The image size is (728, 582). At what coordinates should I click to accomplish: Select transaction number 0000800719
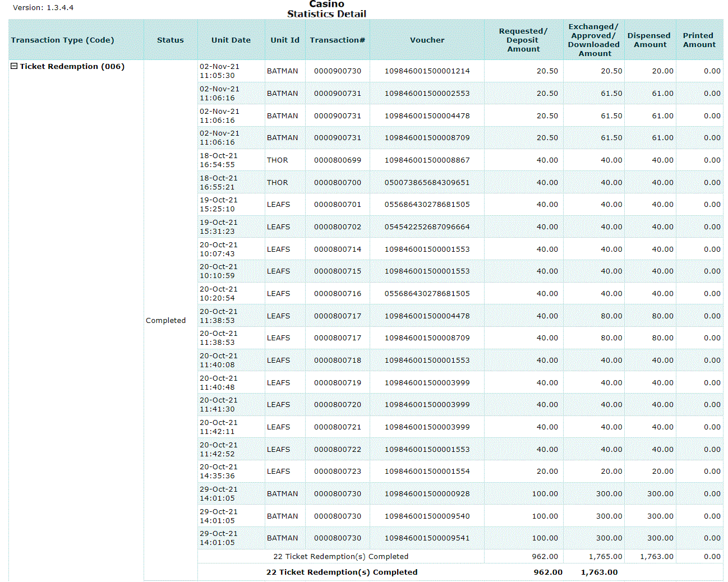click(338, 383)
